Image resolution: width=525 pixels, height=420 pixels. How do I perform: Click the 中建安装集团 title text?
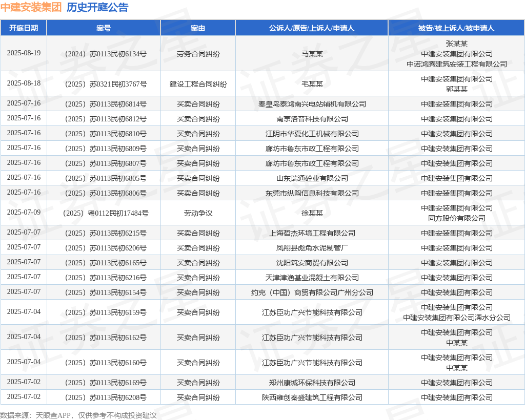click(31, 7)
